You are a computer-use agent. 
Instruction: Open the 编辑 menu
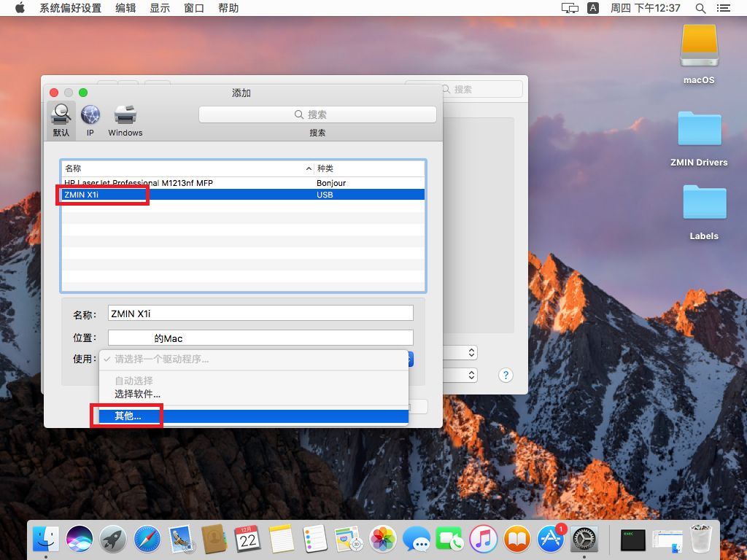click(125, 8)
